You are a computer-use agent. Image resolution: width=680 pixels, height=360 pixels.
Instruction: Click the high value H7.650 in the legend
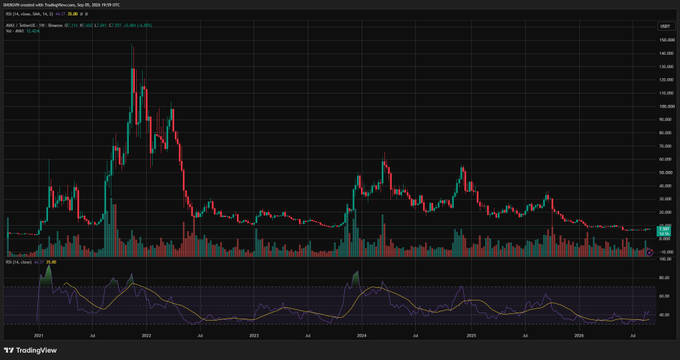point(86,25)
